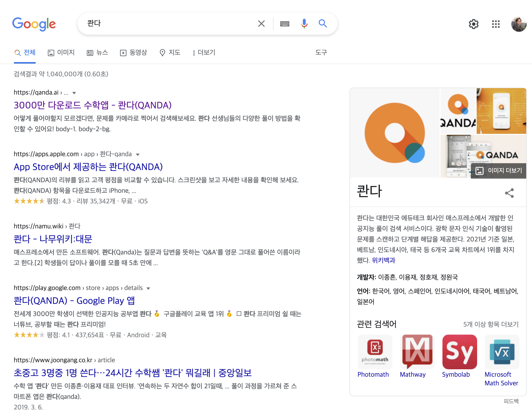
Task: Clear the search box text
Action: pos(261,24)
